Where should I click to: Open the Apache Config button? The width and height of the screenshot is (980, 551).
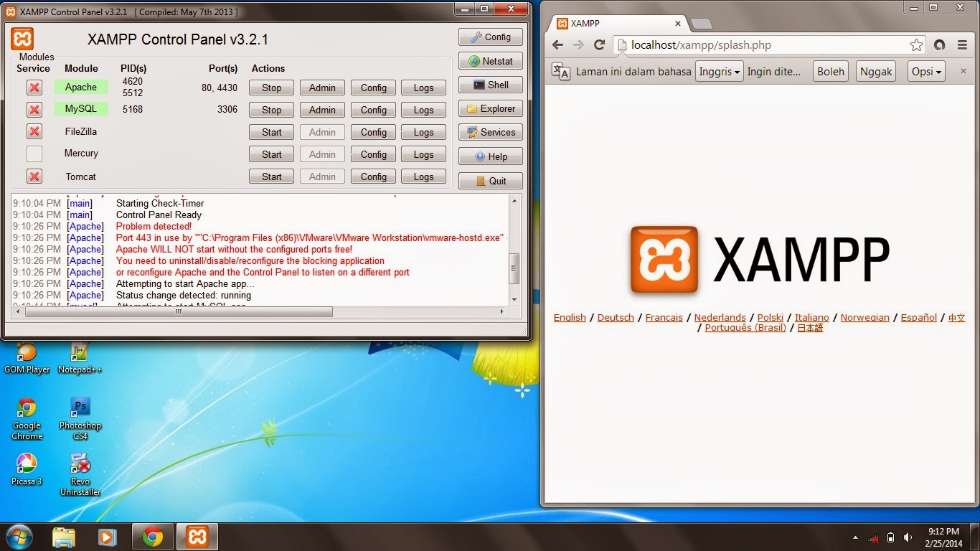click(374, 88)
